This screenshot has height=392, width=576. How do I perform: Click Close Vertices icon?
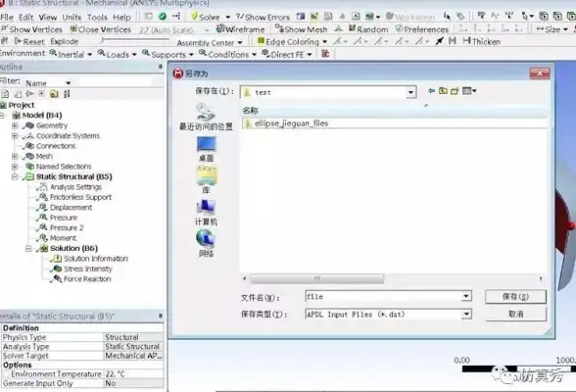73,29
